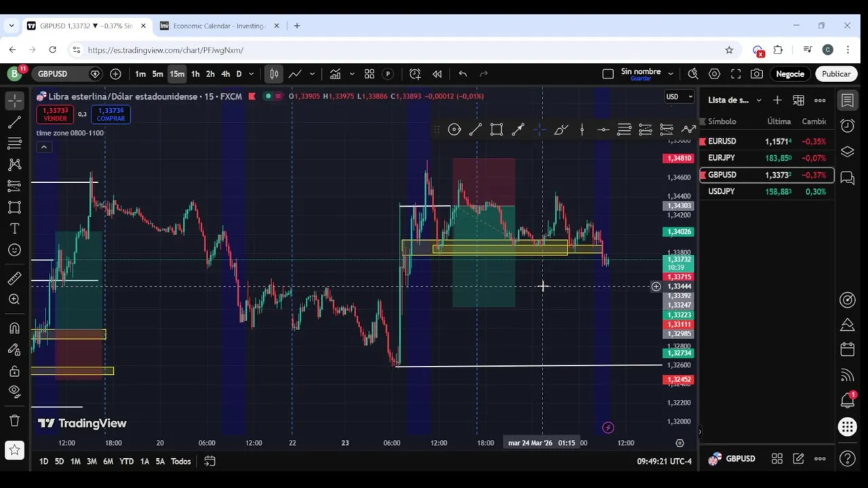Open quick search icon in the top bar
This screenshot has height=488, width=868.
point(693,74)
